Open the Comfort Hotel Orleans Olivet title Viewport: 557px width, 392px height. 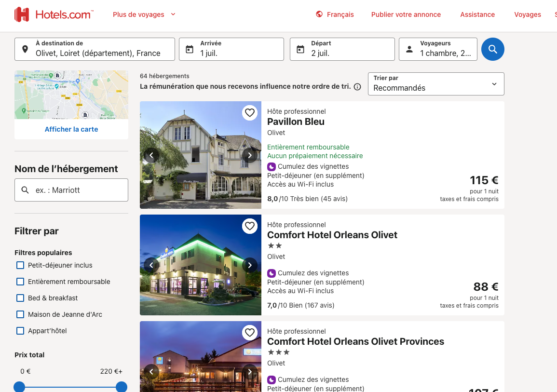click(x=332, y=235)
